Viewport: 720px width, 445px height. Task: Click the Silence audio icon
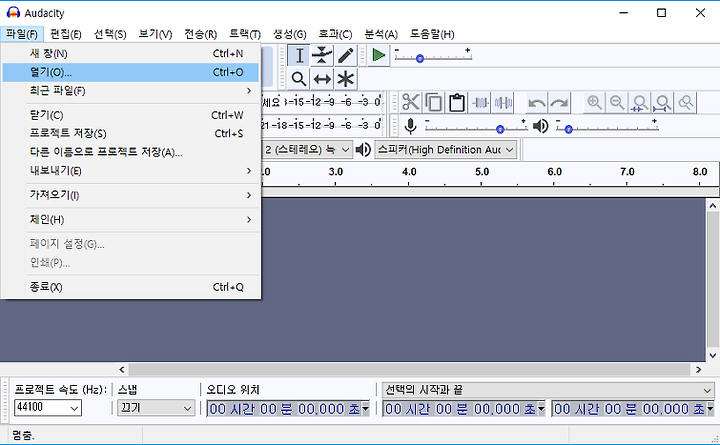click(x=503, y=102)
